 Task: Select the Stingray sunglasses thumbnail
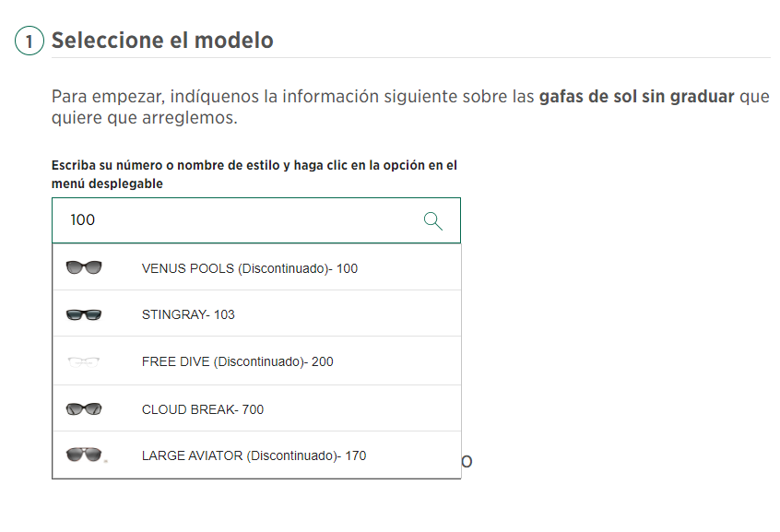click(84, 314)
